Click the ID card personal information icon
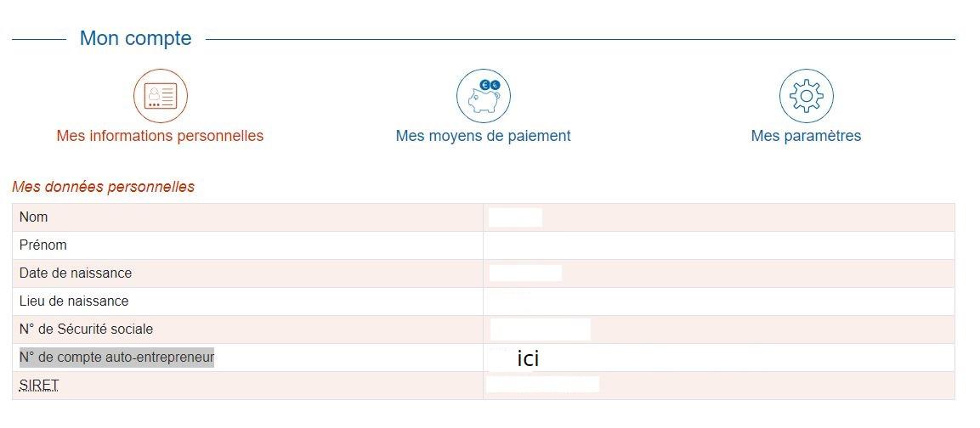 coord(161,96)
